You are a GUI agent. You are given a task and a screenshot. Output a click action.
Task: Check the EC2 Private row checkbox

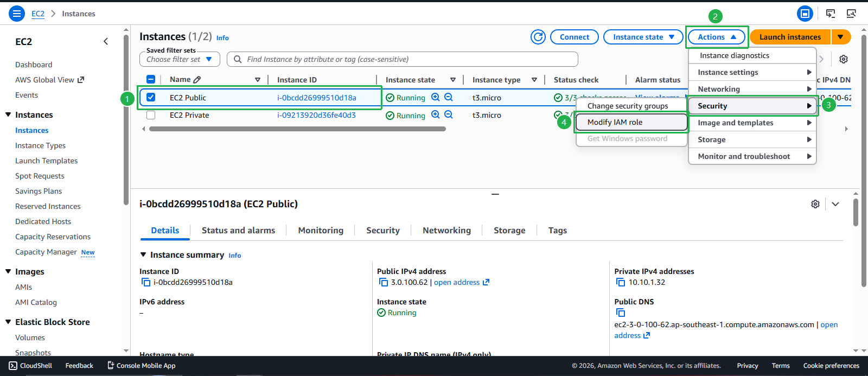click(151, 115)
